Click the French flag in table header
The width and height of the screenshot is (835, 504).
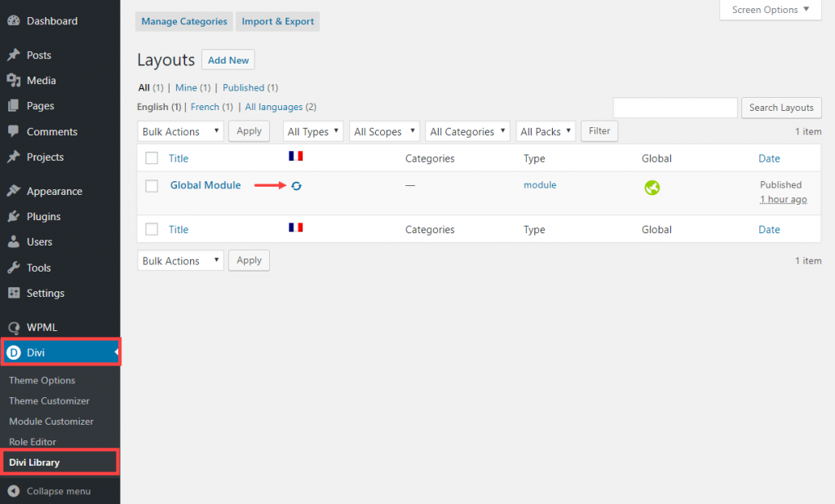pyautogui.click(x=295, y=156)
